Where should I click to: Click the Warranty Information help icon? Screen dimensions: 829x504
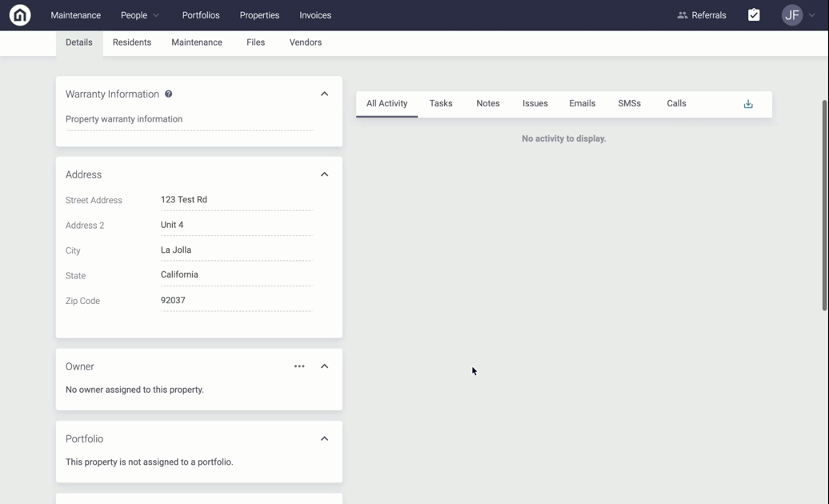click(x=169, y=94)
